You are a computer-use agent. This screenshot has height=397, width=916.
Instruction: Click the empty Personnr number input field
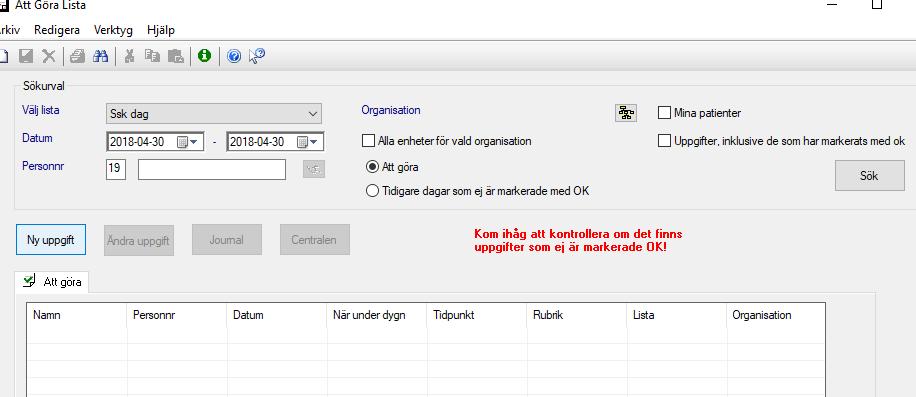[212, 169]
